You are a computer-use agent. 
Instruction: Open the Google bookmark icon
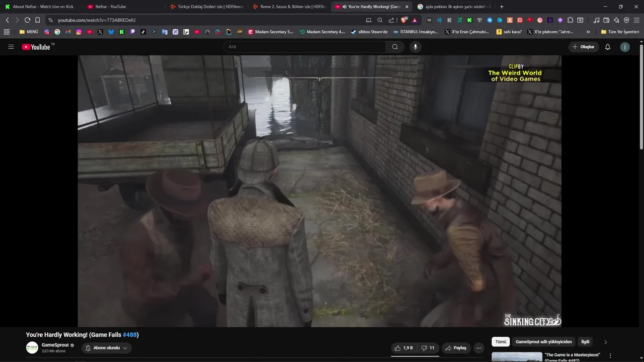coord(57,32)
